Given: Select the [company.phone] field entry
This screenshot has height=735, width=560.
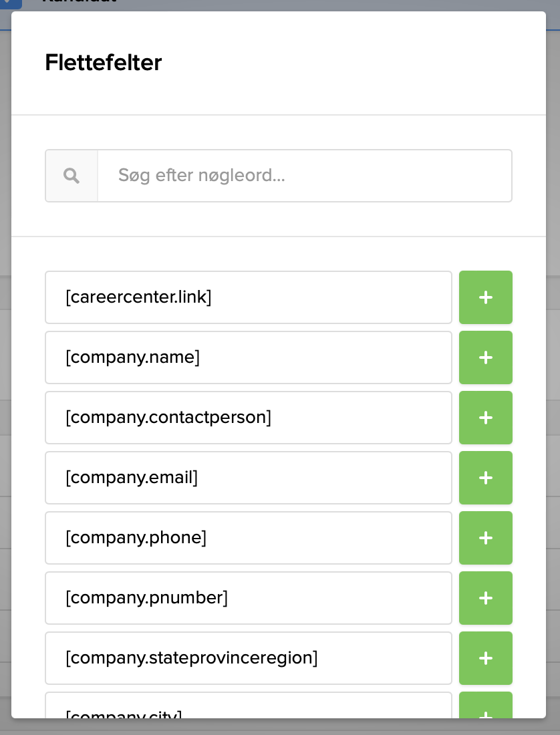Looking at the screenshot, I should click(x=248, y=538).
